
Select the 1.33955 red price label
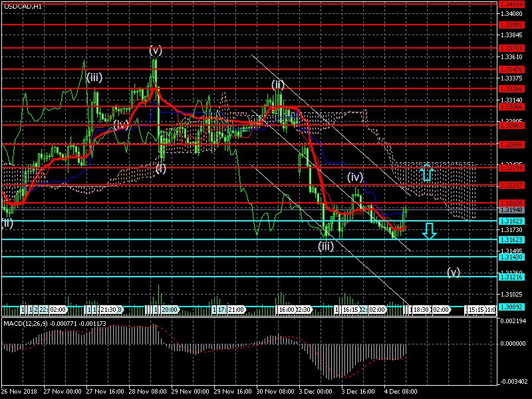point(511,25)
